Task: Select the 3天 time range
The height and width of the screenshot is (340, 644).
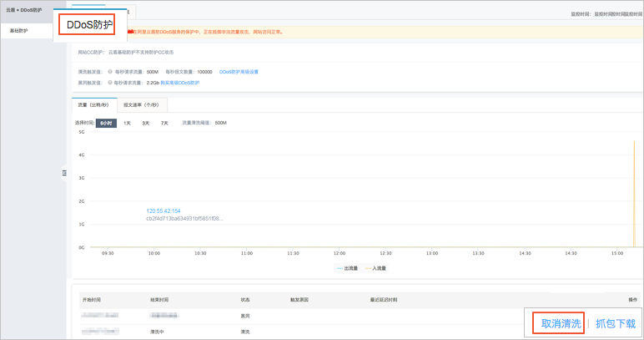Action: [145, 123]
